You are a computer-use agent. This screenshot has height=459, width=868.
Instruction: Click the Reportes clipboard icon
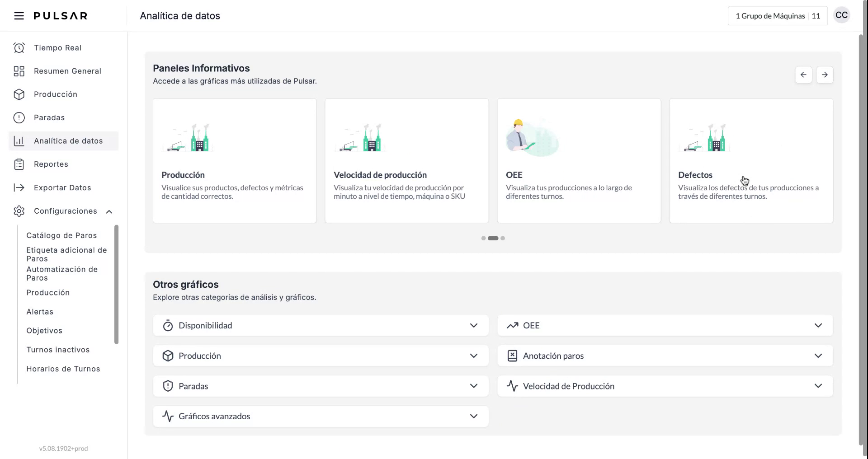pyautogui.click(x=19, y=164)
